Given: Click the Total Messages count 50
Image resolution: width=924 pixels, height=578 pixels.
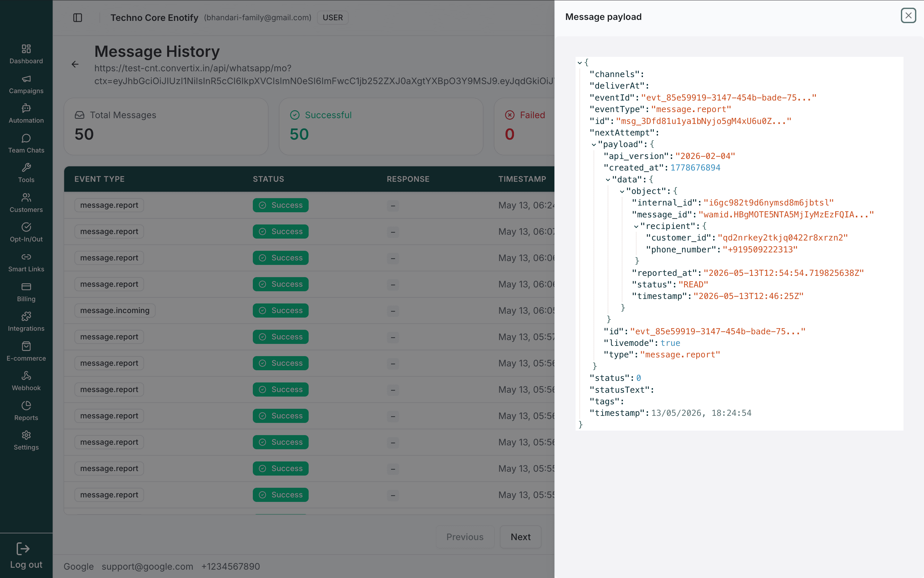Looking at the screenshot, I should pyautogui.click(x=84, y=134).
